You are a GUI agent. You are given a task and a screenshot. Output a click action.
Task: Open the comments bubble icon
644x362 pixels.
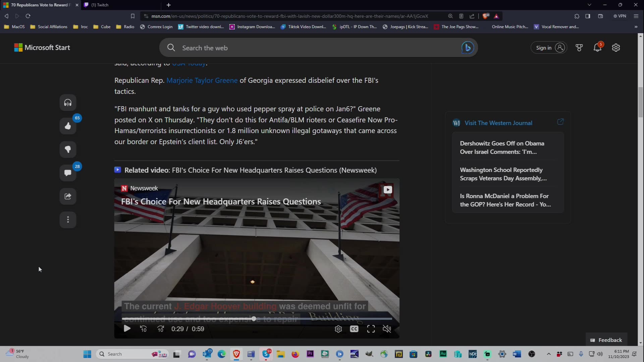(68, 173)
